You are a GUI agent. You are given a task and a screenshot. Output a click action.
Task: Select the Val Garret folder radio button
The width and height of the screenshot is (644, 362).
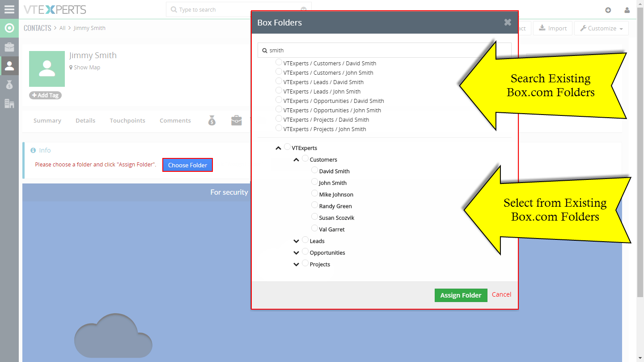click(315, 228)
